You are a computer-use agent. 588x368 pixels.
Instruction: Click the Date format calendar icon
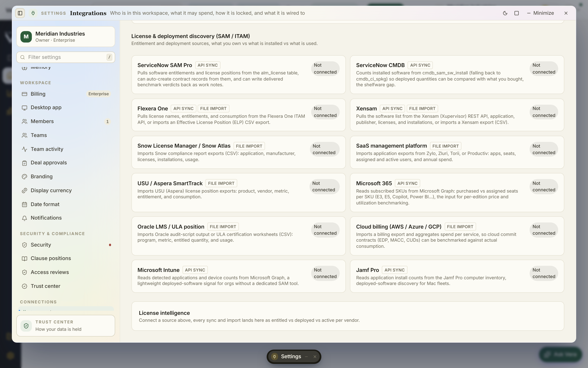(24, 204)
